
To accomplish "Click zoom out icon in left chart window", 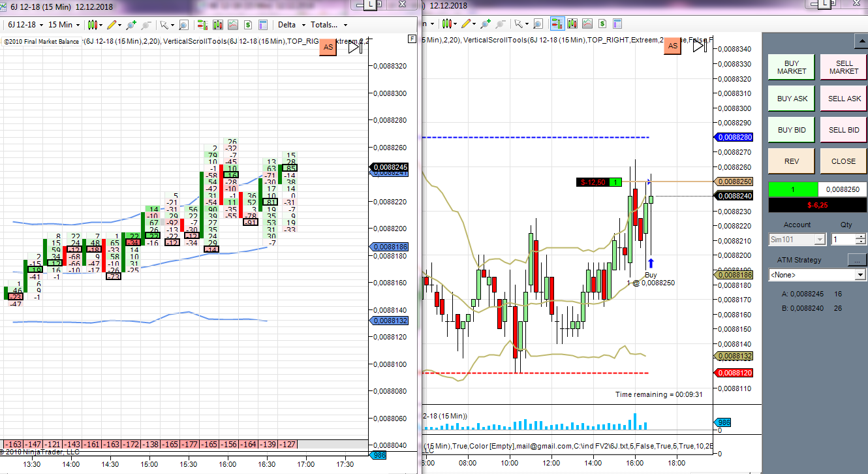I will pyautogui.click(x=146, y=25).
